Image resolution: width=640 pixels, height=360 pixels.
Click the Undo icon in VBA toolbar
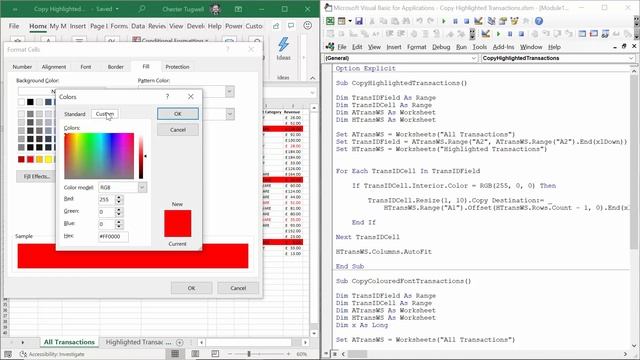click(419, 21)
